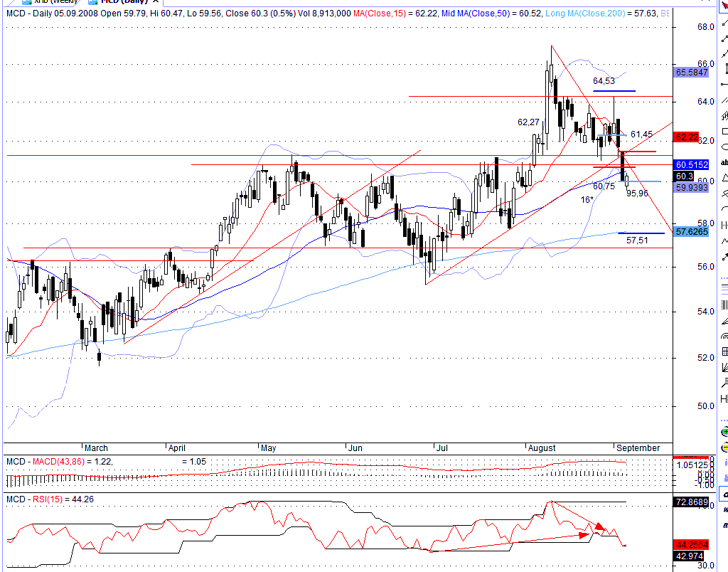This screenshot has height=572, width=728.
Task: Select the horizontal line tool
Action: pos(724,85)
